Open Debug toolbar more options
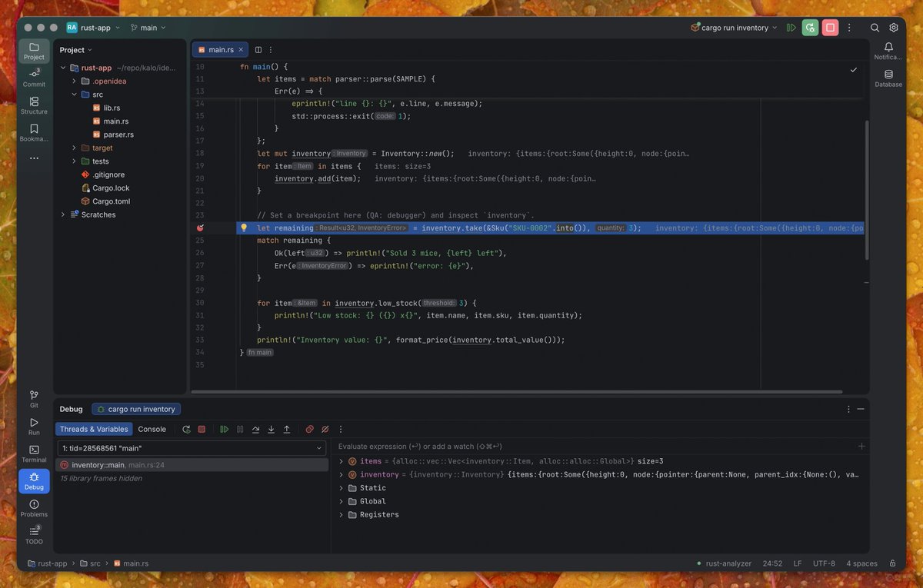The height and width of the screenshot is (588, 923). click(x=341, y=429)
